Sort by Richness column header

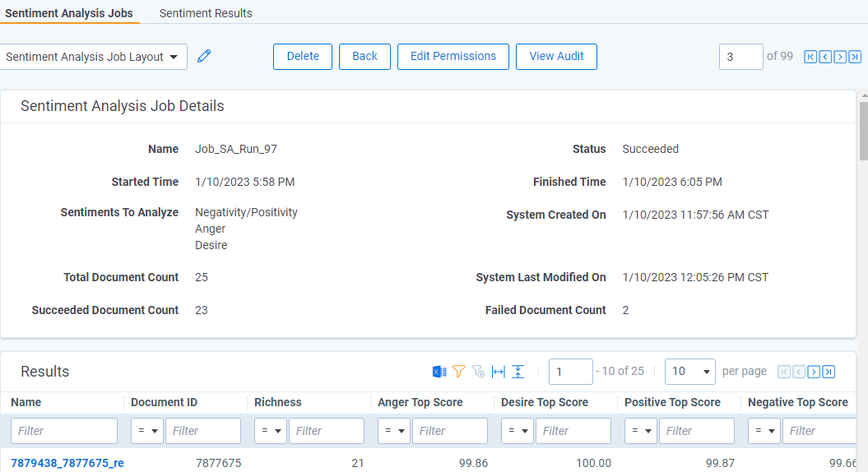[x=278, y=402]
